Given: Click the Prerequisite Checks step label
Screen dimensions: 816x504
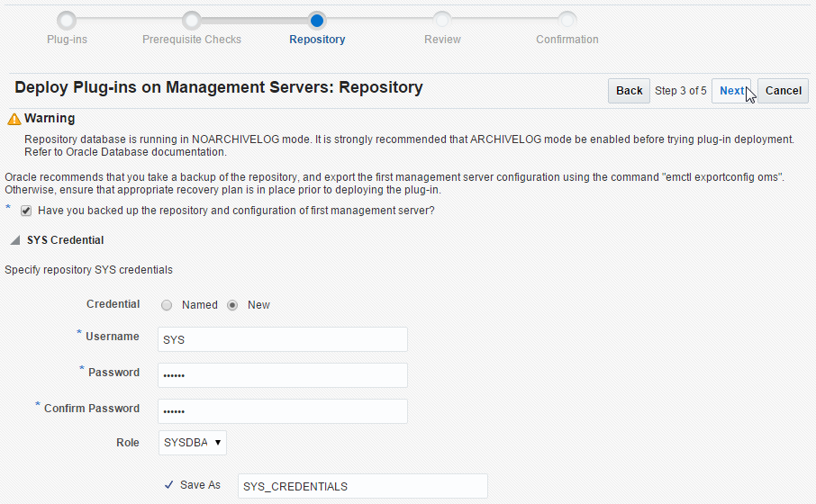Looking at the screenshot, I should [x=192, y=40].
